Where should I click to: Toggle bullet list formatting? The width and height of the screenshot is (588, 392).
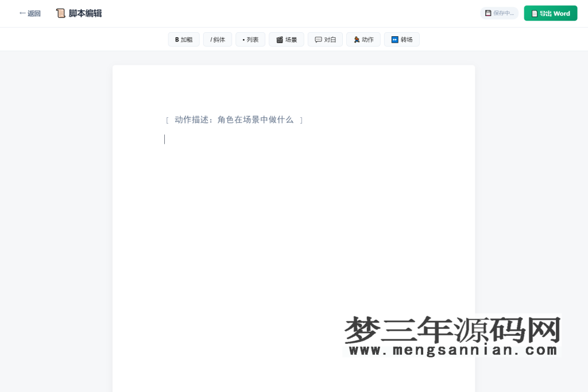(x=250, y=39)
